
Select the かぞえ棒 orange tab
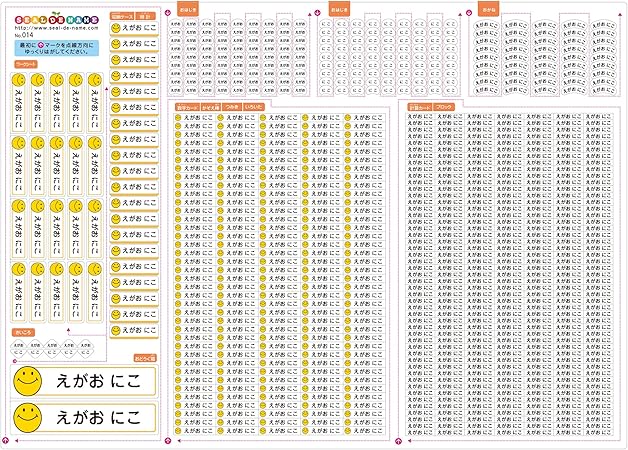211,107
